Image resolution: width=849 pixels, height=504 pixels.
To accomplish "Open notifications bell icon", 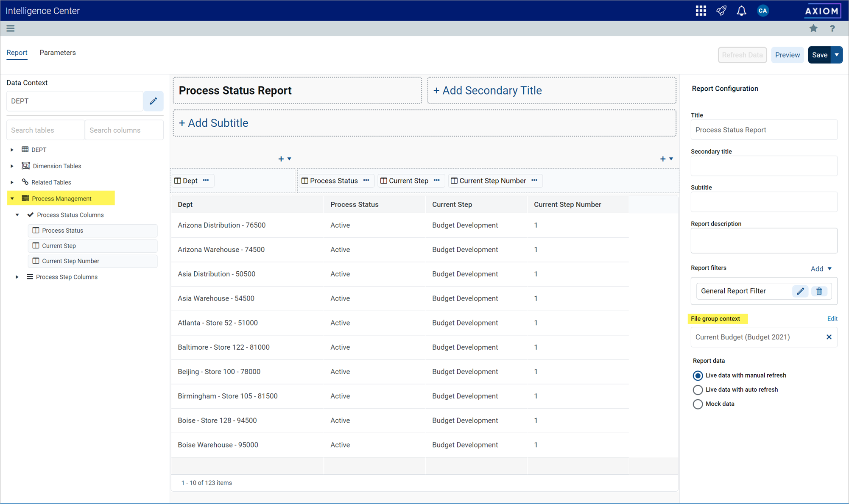I will (741, 11).
